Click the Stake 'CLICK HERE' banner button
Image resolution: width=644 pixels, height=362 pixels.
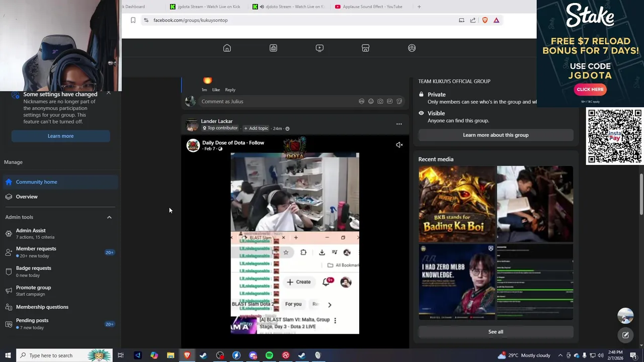590,89
